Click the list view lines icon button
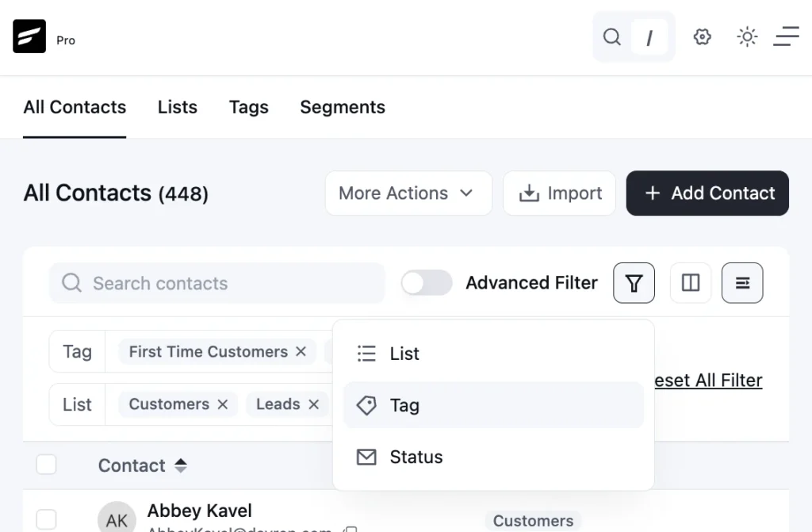 click(x=742, y=283)
